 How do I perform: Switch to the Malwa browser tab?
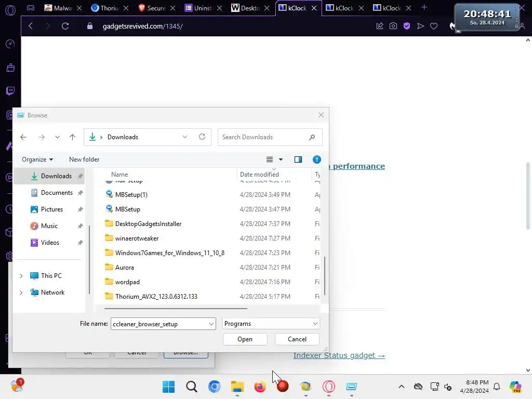tap(63, 8)
